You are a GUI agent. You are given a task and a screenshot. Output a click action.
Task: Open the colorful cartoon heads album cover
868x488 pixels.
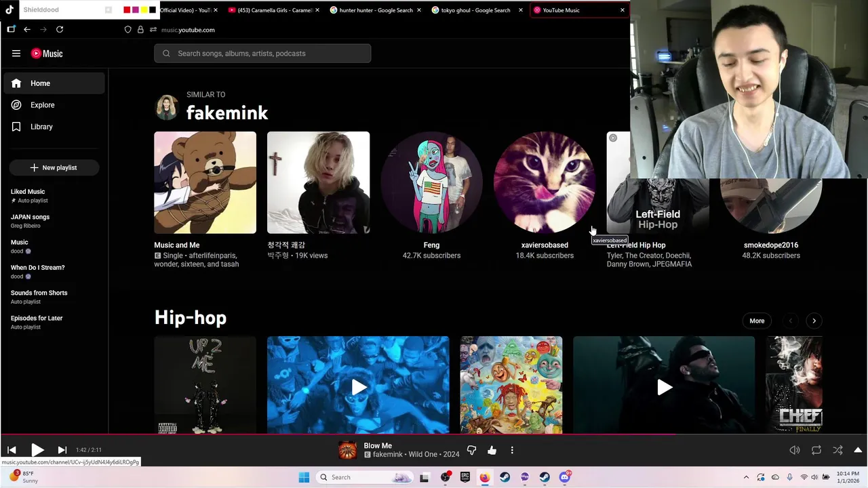[511, 385]
